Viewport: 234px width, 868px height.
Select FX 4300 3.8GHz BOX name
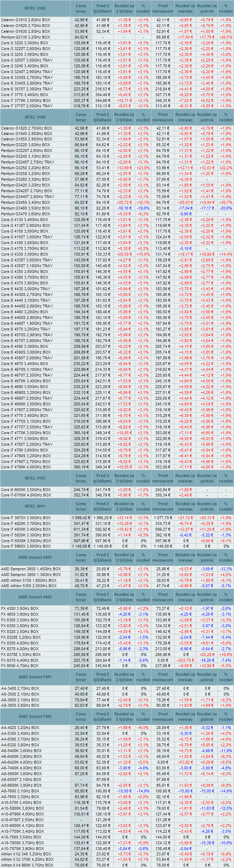click(20, 608)
